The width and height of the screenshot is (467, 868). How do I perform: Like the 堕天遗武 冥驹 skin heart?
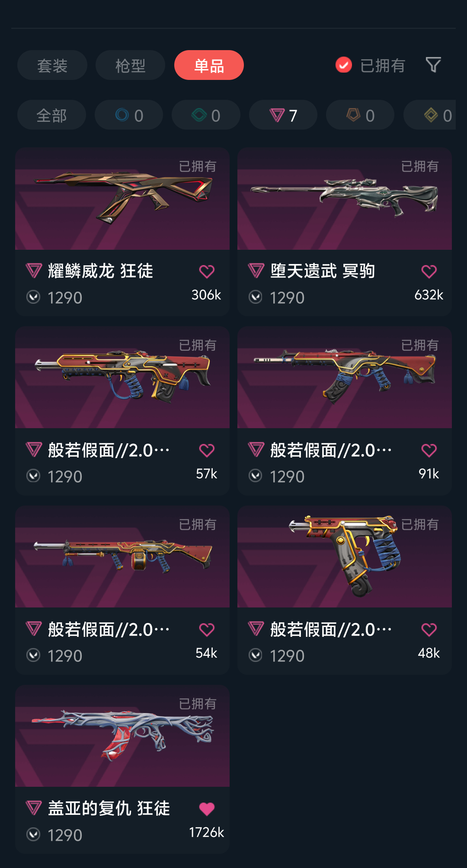click(x=429, y=271)
